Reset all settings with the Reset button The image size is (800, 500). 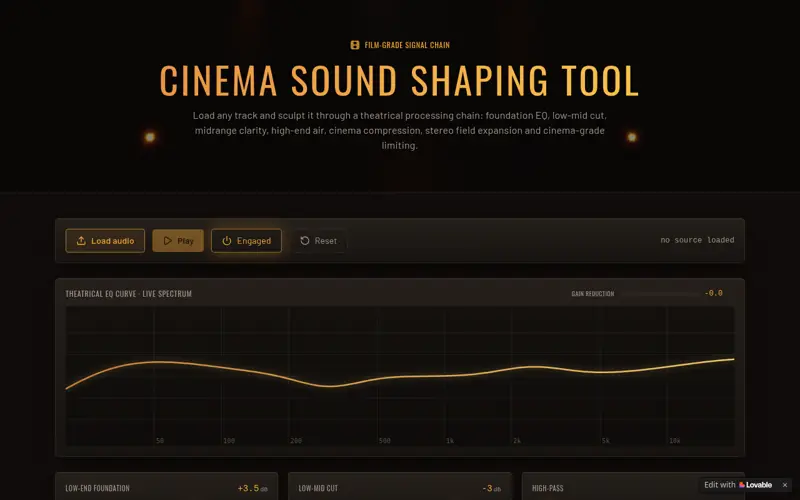pos(318,241)
